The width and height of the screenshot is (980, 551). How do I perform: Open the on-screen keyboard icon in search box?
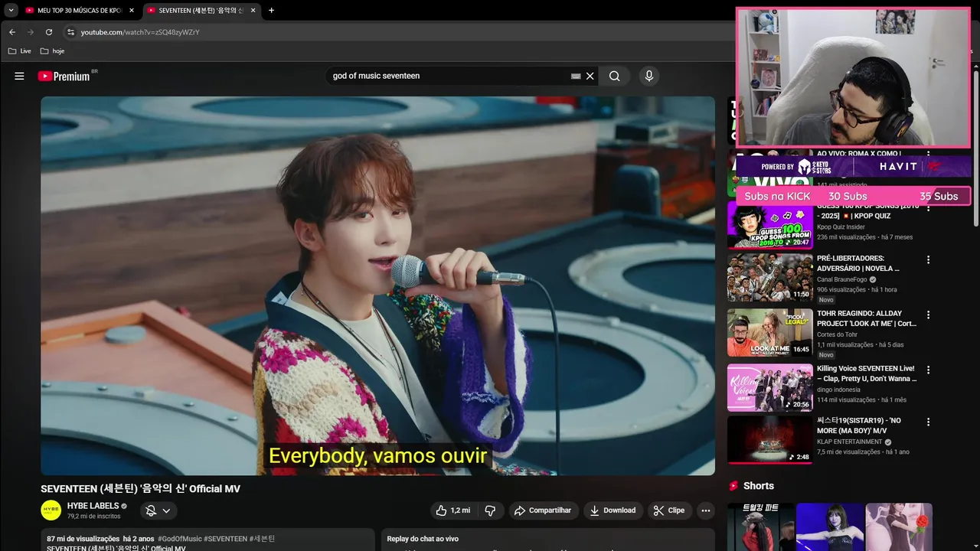(576, 76)
